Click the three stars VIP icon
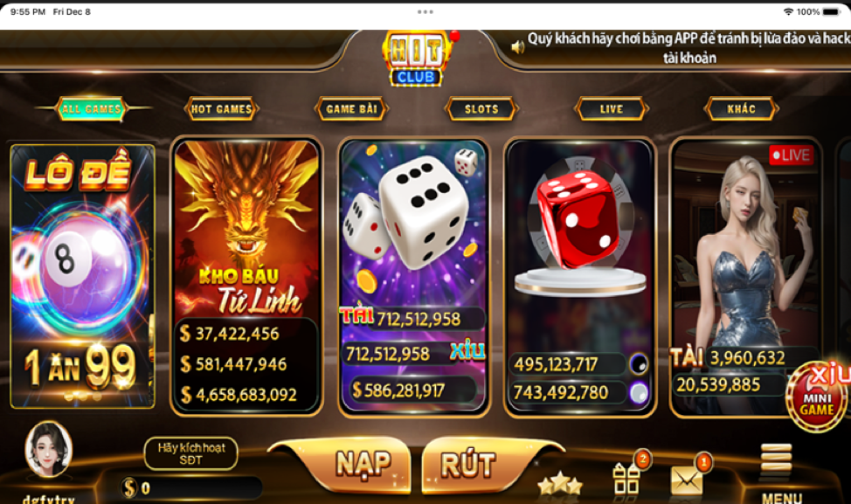The image size is (851, 504). tap(559, 483)
